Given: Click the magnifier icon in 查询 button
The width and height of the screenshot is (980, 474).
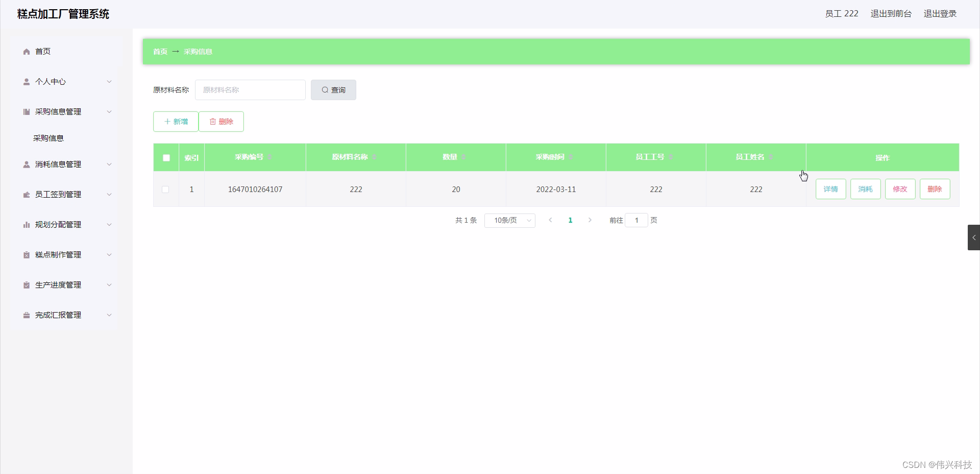Looking at the screenshot, I should (325, 89).
